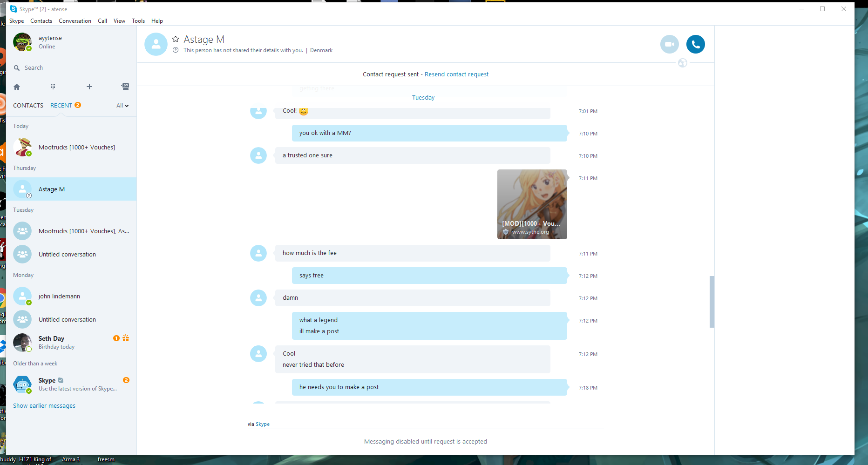Open the Mootrucks group conversation under Tuesday
Viewport: 868px width, 465px height.
[x=71, y=231]
